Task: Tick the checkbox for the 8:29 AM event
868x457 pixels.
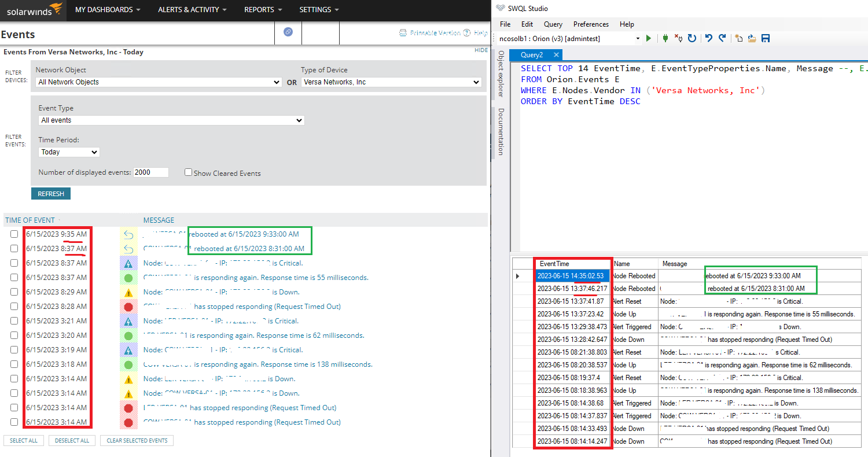Action: pyautogui.click(x=14, y=292)
